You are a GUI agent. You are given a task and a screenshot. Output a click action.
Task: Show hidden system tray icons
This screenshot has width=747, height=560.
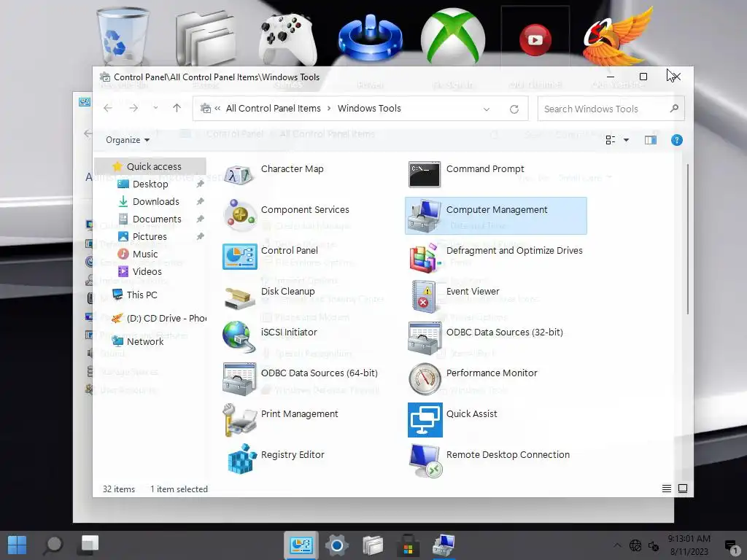tap(617, 545)
